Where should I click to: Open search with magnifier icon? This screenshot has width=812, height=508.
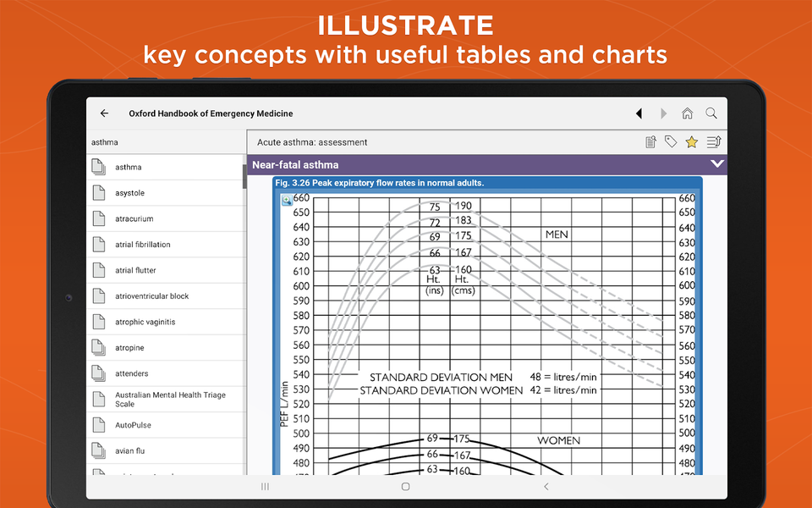click(x=711, y=113)
